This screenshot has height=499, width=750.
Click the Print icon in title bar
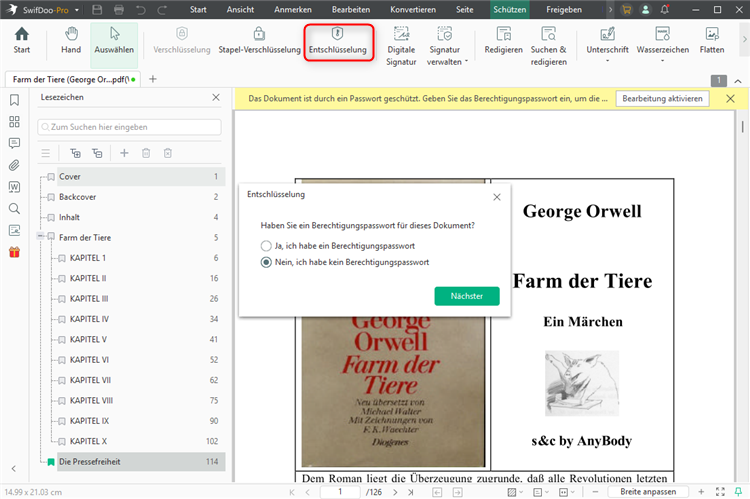coord(119,10)
